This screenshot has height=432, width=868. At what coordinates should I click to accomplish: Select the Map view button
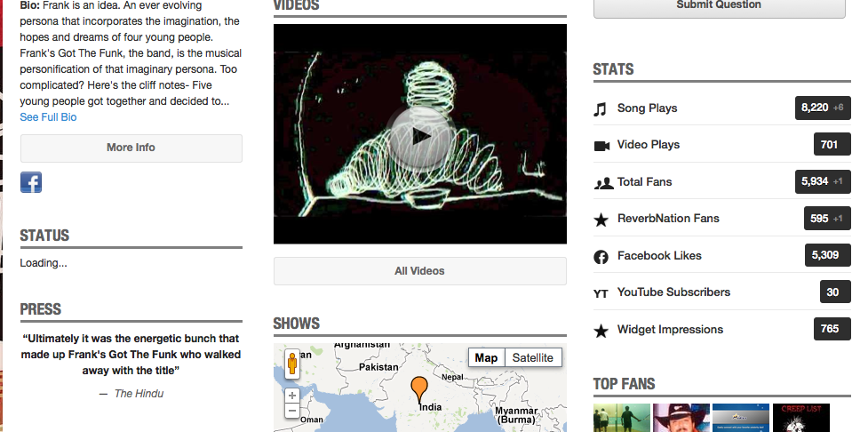[486, 358]
